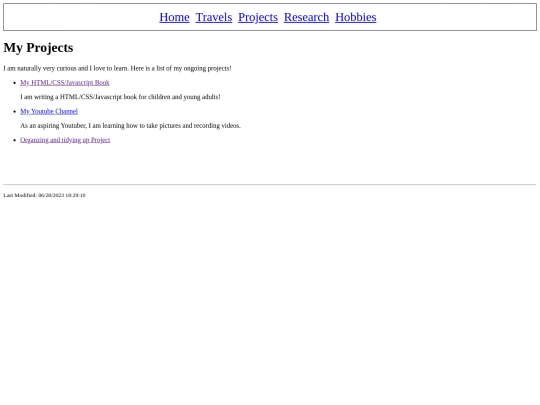The image size is (540, 405).
Task: Open the Research page link
Action: tap(307, 17)
